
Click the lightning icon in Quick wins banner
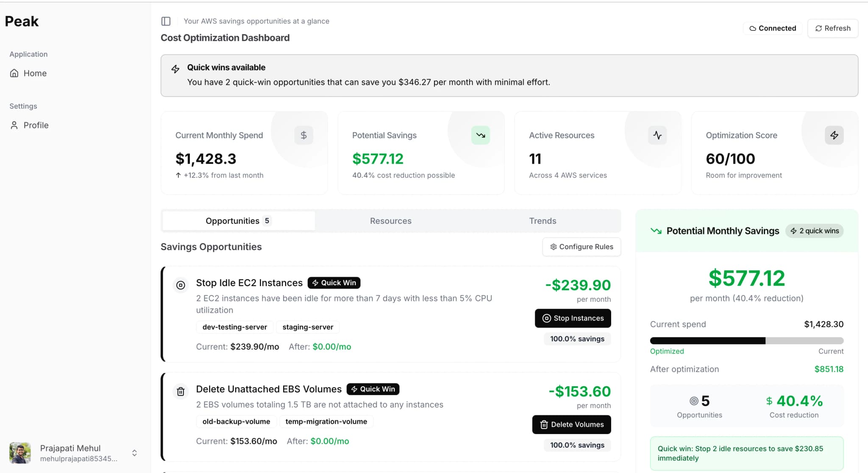(175, 69)
